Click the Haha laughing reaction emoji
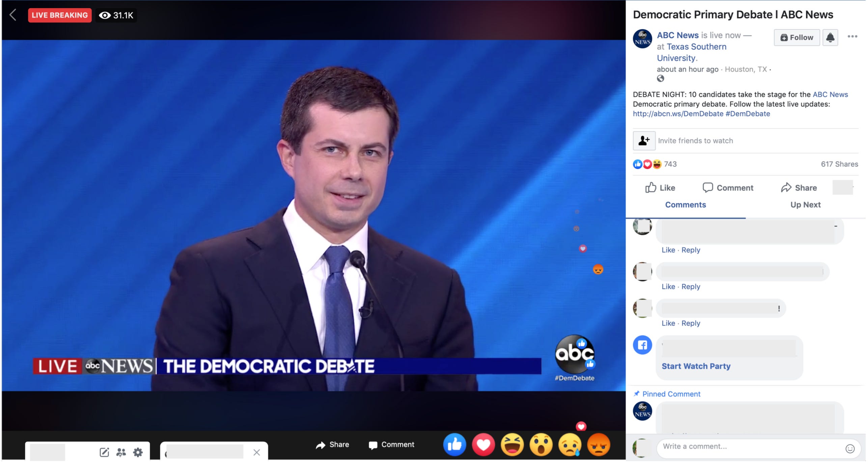Viewport: 868px width, 466px height. coord(512,445)
